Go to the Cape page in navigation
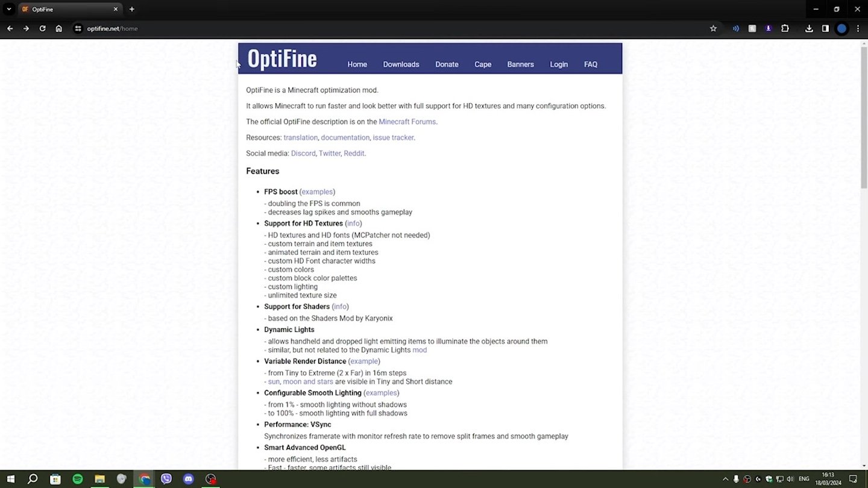This screenshot has width=868, height=488. pos(483,64)
